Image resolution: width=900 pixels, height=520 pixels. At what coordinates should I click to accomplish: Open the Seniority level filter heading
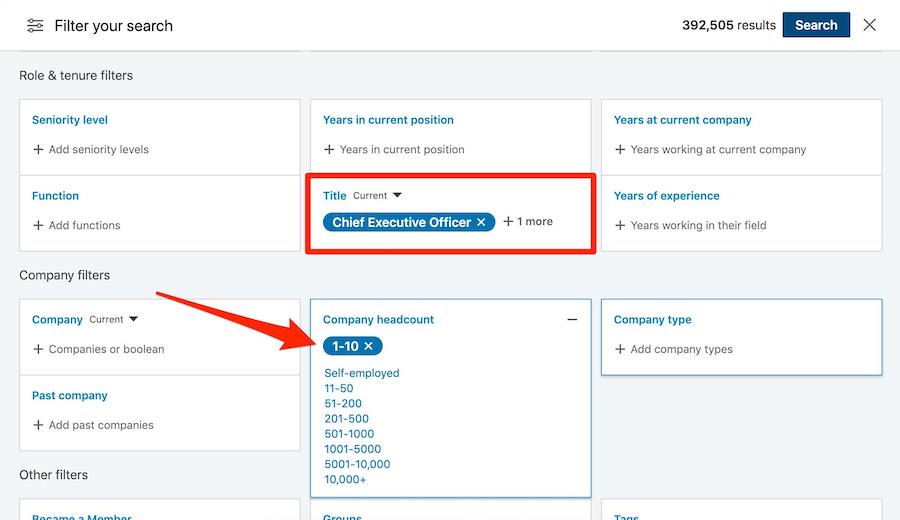coord(69,119)
